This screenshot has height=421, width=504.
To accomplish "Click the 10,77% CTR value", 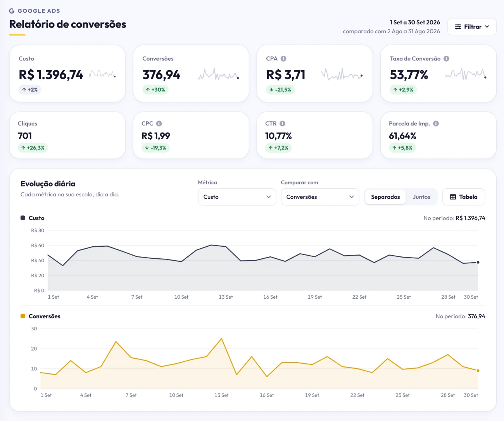I will (278, 136).
